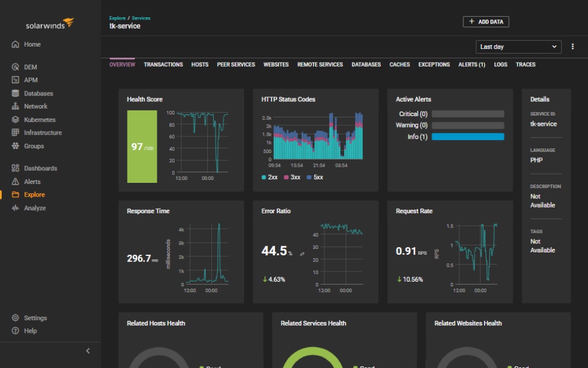Click the blue Info (1) alert bar
Screen dimensions: 588x368
point(467,137)
